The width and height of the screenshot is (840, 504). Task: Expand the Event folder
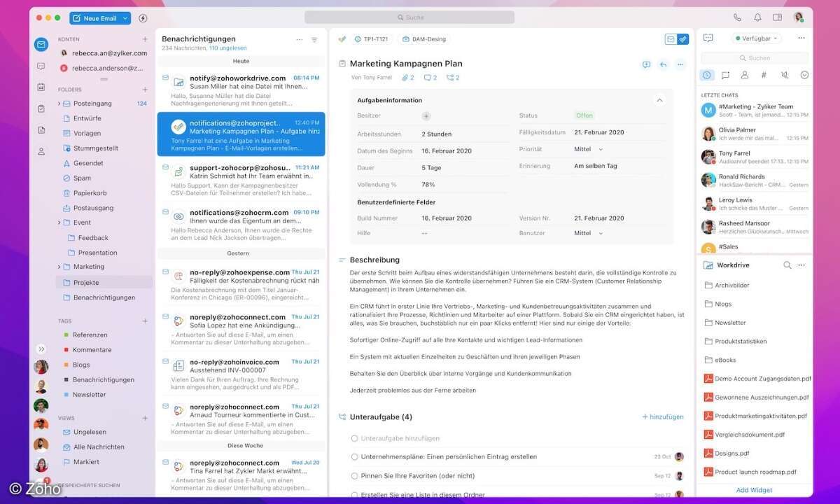(59, 223)
